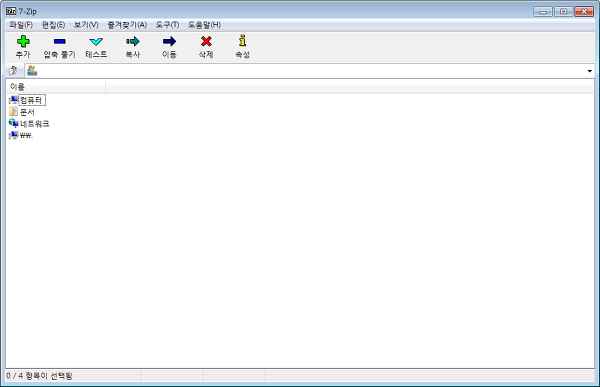Select the 문서 list entry
Screen dimensions: 600x387
point(27,112)
